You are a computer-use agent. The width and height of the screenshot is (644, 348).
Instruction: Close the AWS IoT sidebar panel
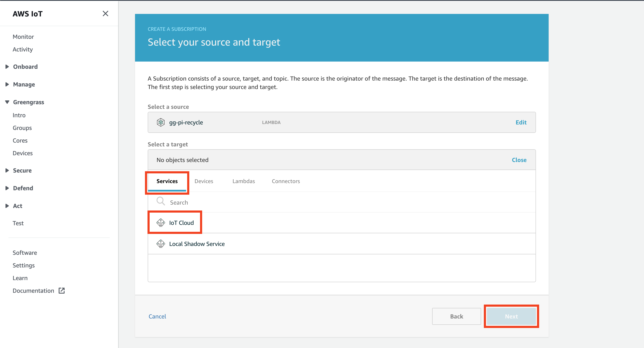(x=106, y=13)
